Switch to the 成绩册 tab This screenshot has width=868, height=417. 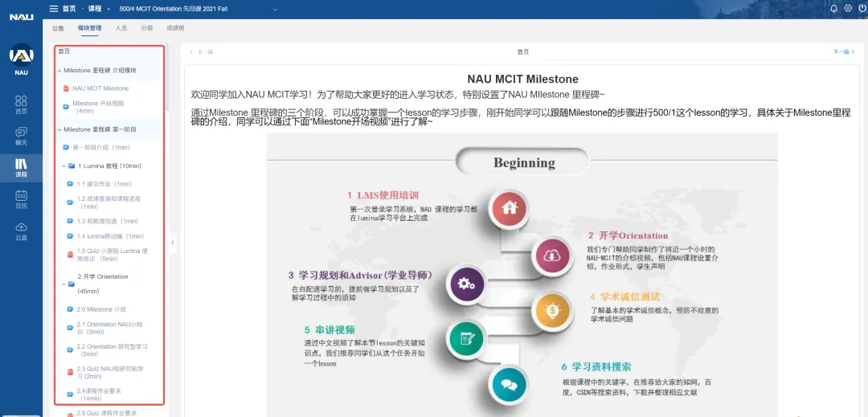click(x=175, y=28)
